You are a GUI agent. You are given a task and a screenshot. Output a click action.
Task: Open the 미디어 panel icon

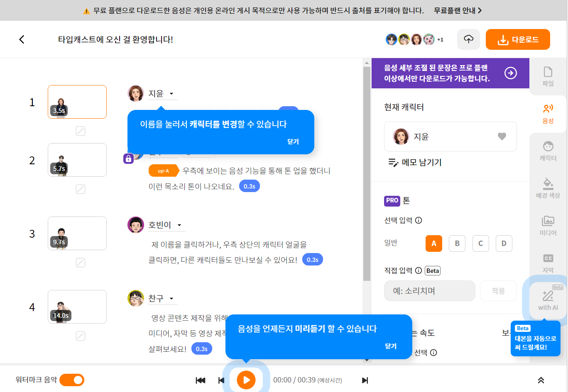pyautogui.click(x=548, y=224)
